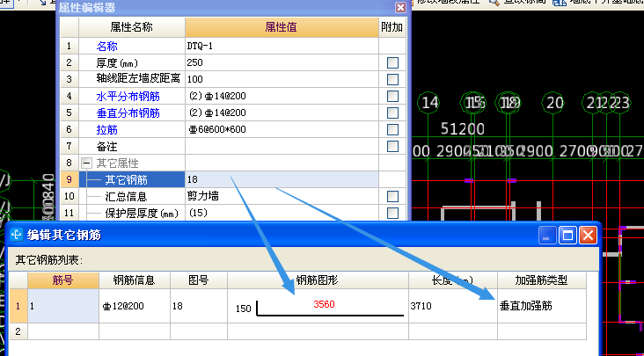
Task: Select the 保护层厚度(mm) property name
Action: tap(142, 214)
